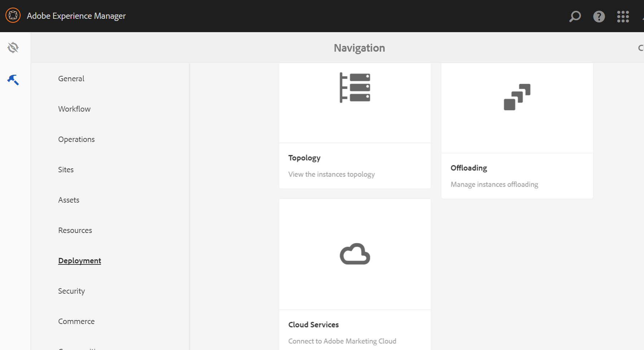Select the Tools hammer icon in rail
Screen dimensions: 644x350
tap(13, 79)
